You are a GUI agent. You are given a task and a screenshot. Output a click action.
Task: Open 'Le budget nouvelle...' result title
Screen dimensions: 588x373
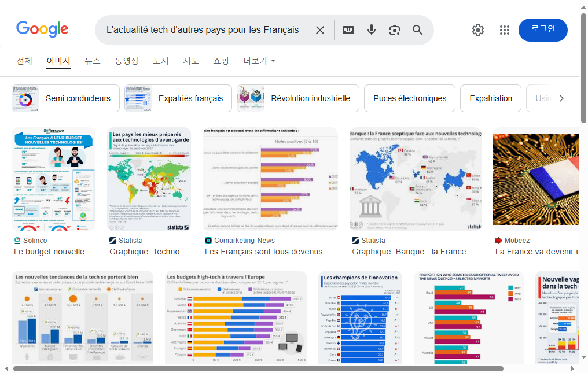pos(53,252)
